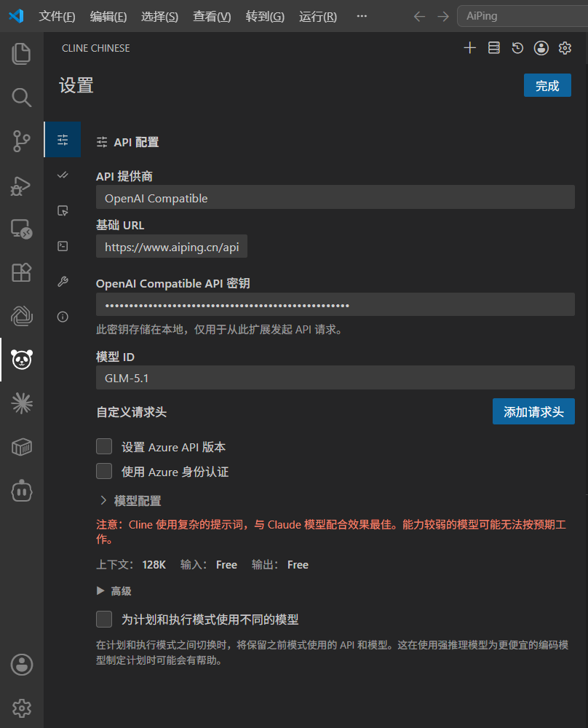Open the 选择(S) menu
Image resolution: width=588 pixels, height=728 pixels.
pos(159,17)
